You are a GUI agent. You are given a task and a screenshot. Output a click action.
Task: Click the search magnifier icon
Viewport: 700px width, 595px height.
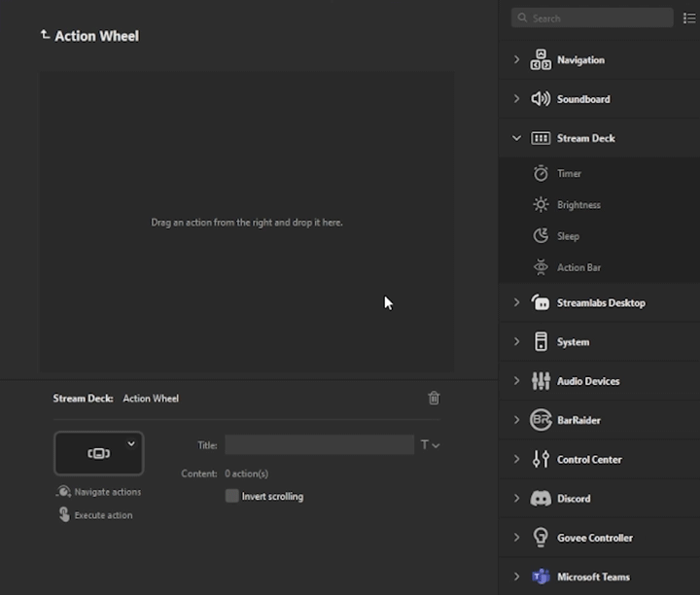click(522, 17)
